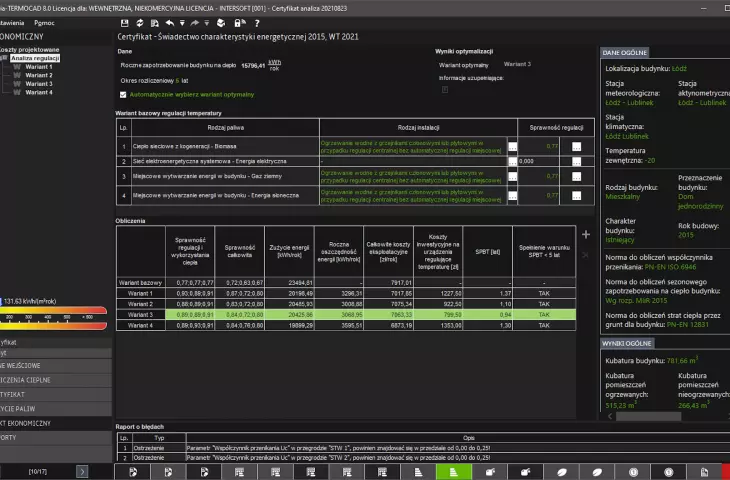
Task: Click the Save As document icon
Action: click(x=155, y=23)
